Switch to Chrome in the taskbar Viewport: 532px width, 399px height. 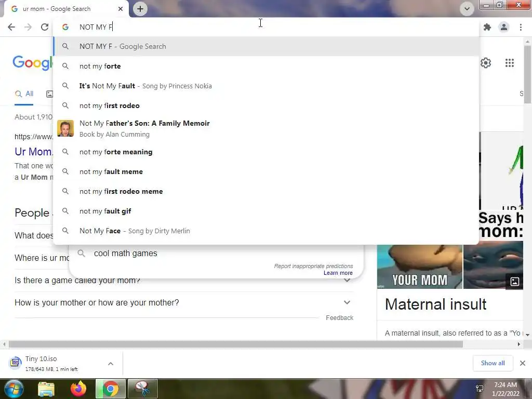click(111, 389)
